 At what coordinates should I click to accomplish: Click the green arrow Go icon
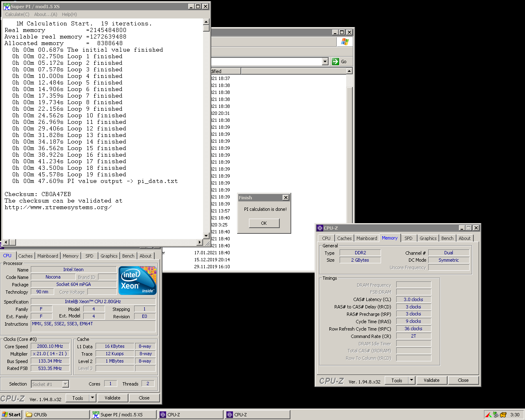[336, 62]
